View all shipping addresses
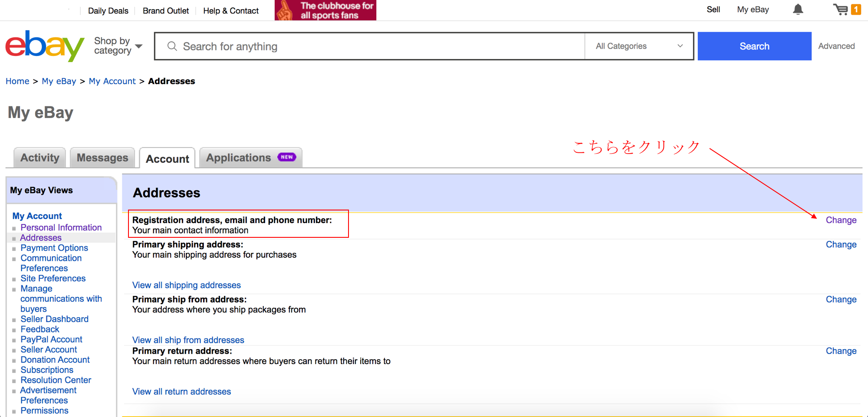This screenshot has height=417, width=868. (187, 285)
